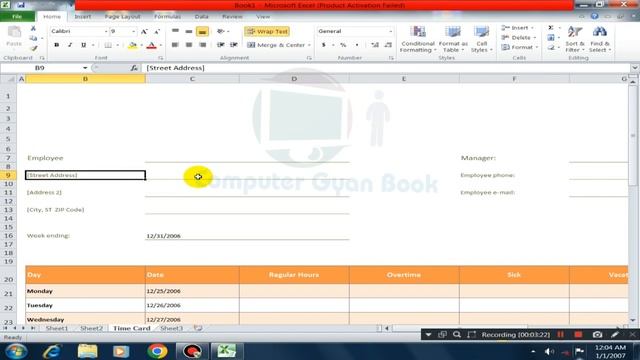Image resolution: width=640 pixels, height=360 pixels.
Task: Toggle Italic formatting
Action: pos(70,45)
